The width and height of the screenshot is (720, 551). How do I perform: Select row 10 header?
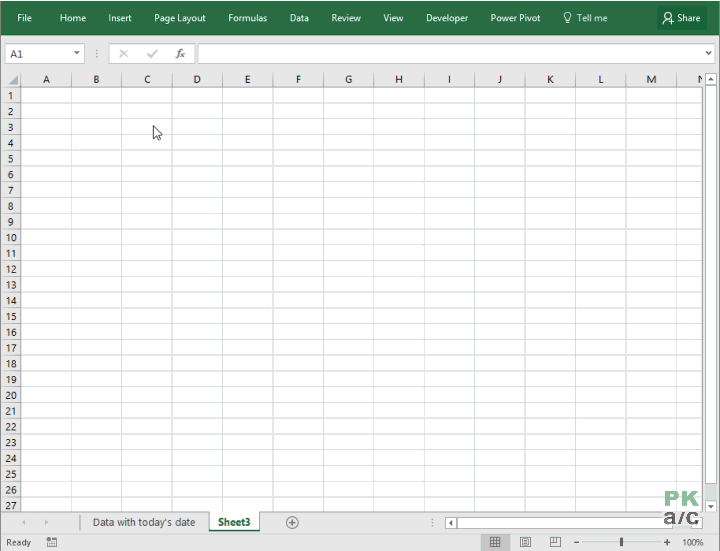point(11,238)
